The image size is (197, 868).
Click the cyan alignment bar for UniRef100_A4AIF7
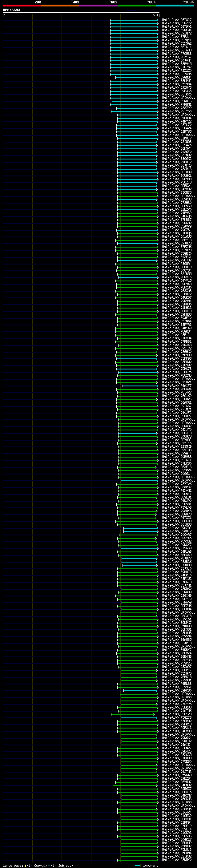pos(140,386)
